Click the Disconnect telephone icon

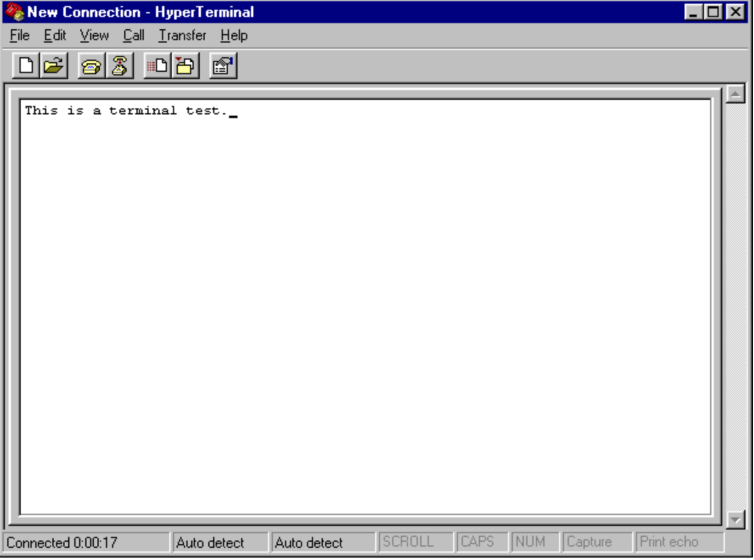click(x=120, y=66)
